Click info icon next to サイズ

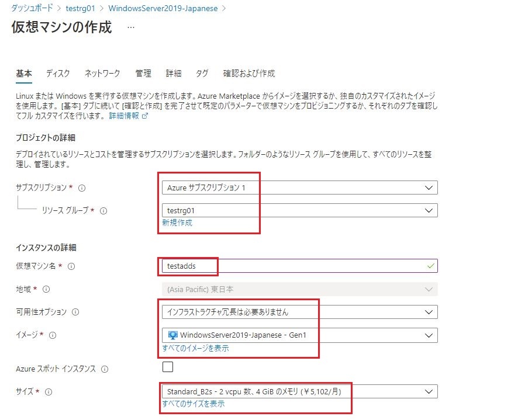[x=48, y=392]
